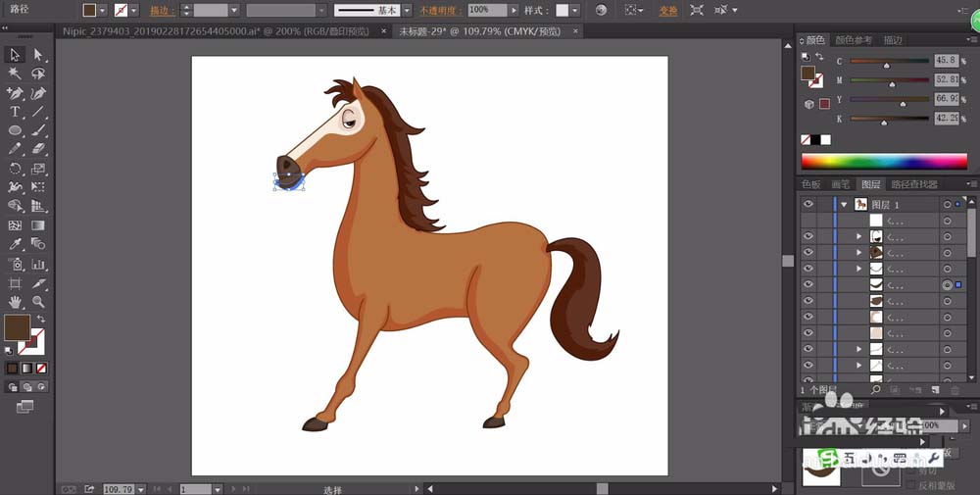Image resolution: width=980 pixels, height=495 pixels.
Task: Toggle visibility of the eye-thumbnail sublayer
Action: tap(808, 236)
